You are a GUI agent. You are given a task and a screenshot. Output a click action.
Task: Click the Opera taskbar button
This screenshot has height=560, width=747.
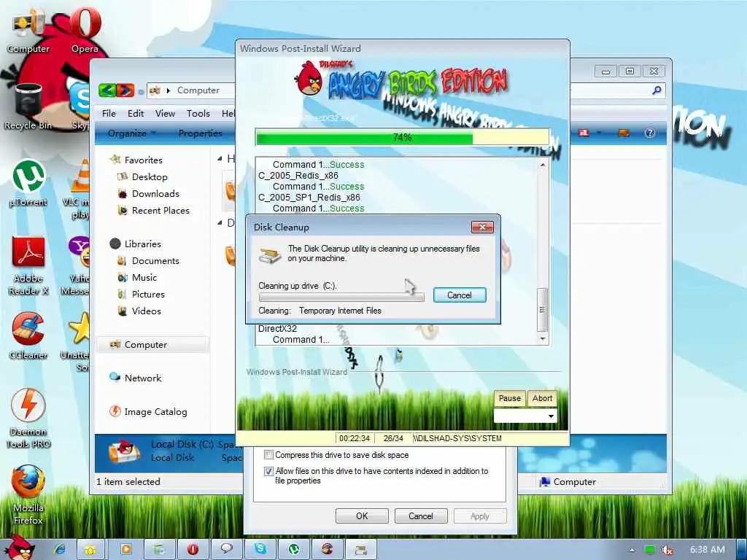point(193,549)
